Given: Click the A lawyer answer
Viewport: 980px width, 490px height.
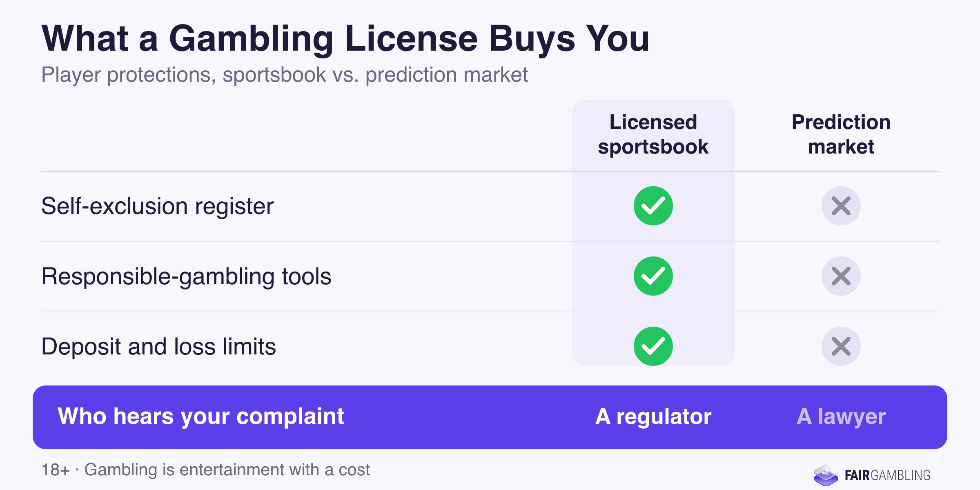Looking at the screenshot, I should pos(841,417).
